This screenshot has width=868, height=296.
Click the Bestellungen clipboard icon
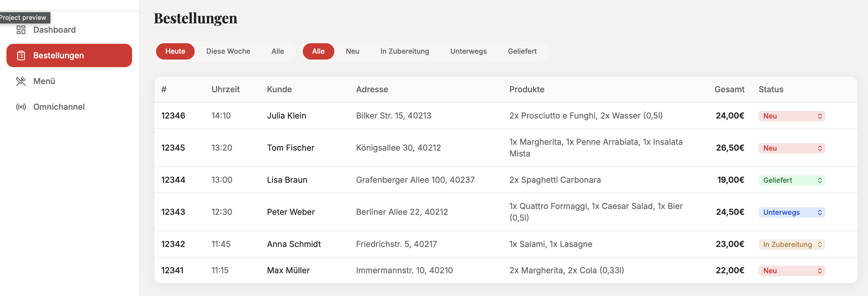21,55
